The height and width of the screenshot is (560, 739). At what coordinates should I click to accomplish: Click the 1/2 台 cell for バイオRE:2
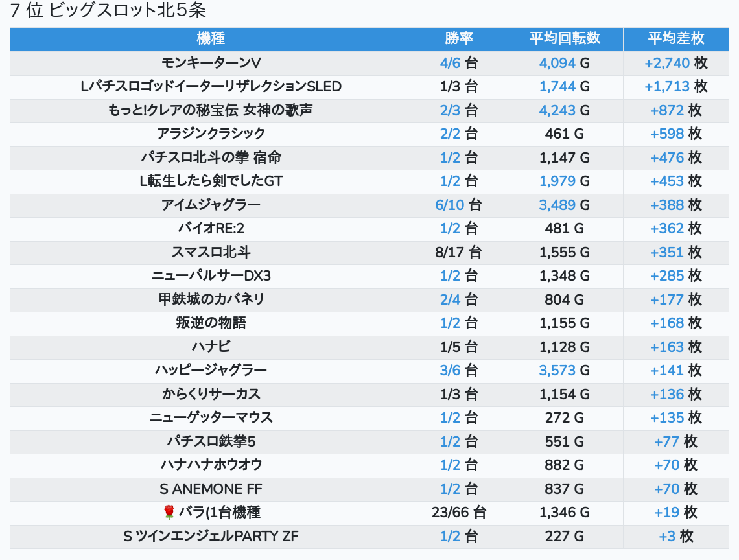click(458, 229)
